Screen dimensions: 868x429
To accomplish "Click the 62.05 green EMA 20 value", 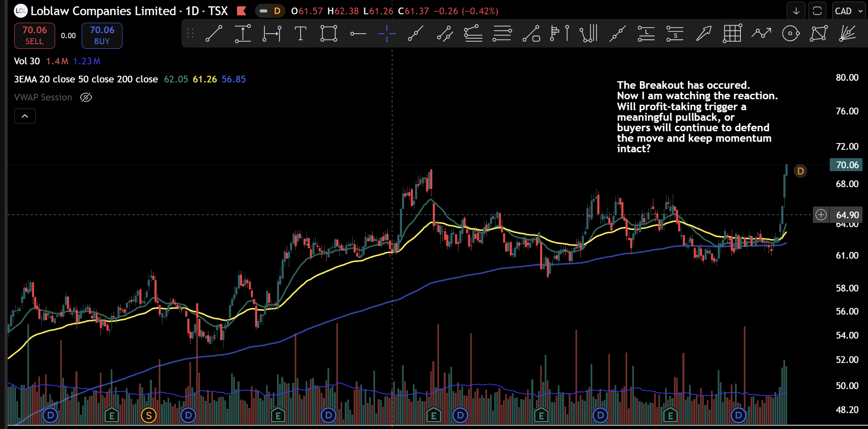I will click(176, 79).
